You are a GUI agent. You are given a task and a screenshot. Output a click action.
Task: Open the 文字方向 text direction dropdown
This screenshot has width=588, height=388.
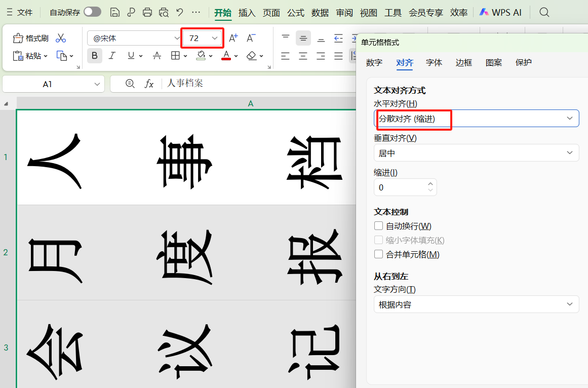coord(476,304)
